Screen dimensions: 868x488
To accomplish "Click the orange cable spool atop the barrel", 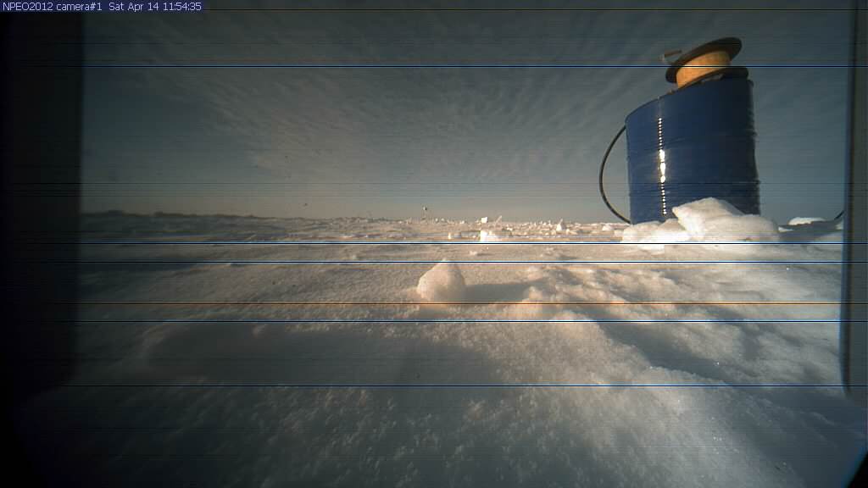I will pos(703,68).
